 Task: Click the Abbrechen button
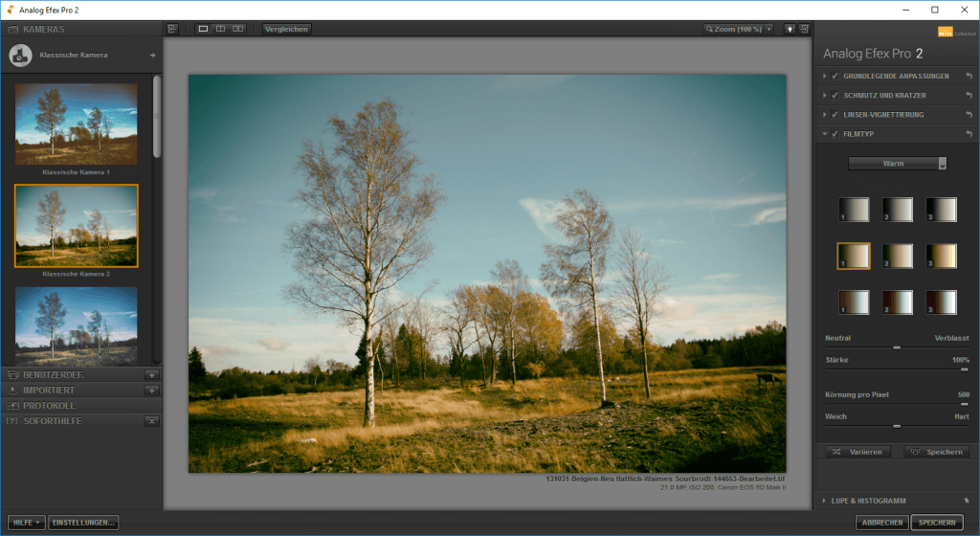[881, 523]
